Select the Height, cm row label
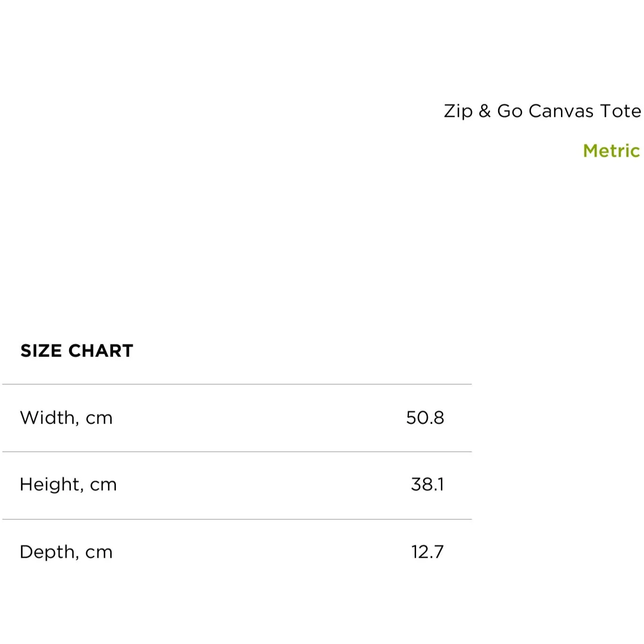The height and width of the screenshot is (644, 644). pos(68,484)
